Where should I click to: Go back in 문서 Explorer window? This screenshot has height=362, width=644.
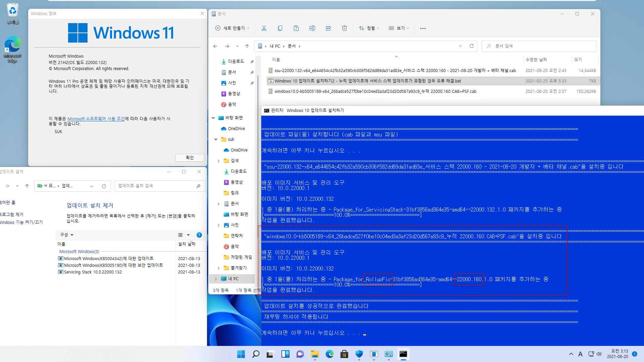click(x=215, y=46)
